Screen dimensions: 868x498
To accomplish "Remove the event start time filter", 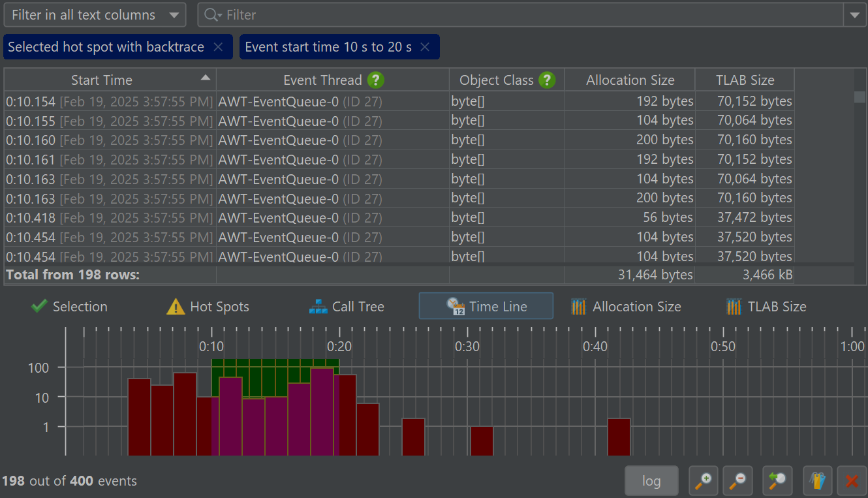I will pyautogui.click(x=425, y=47).
